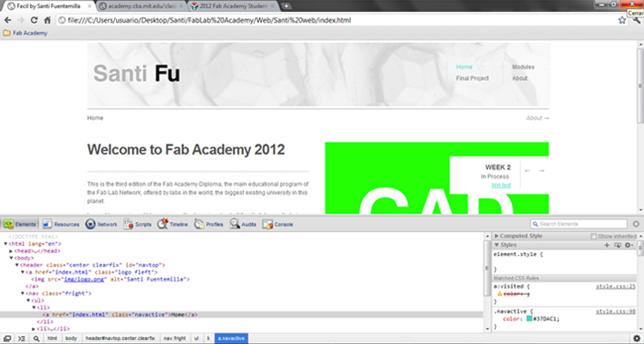
Task: Click the New Style Rule plus icon
Action: [607, 245]
